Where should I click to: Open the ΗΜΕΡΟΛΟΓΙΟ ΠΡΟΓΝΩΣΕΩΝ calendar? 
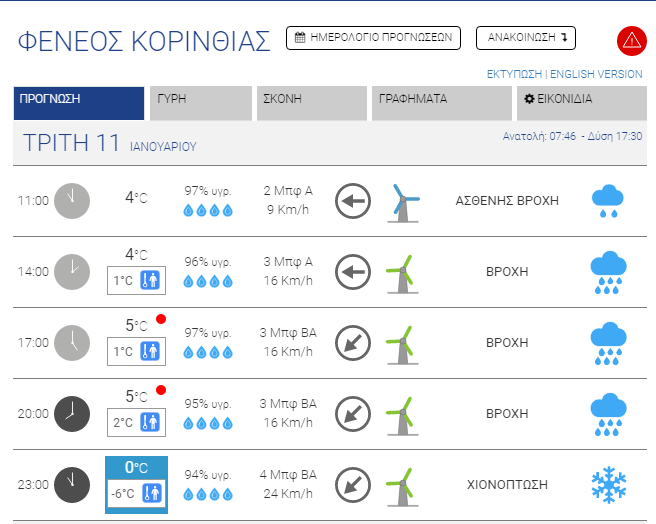tap(374, 38)
